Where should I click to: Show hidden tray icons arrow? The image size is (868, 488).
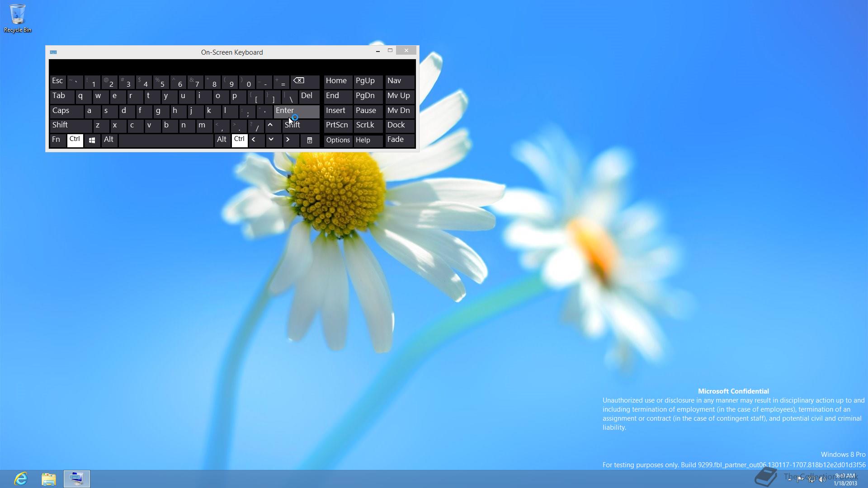tap(789, 479)
